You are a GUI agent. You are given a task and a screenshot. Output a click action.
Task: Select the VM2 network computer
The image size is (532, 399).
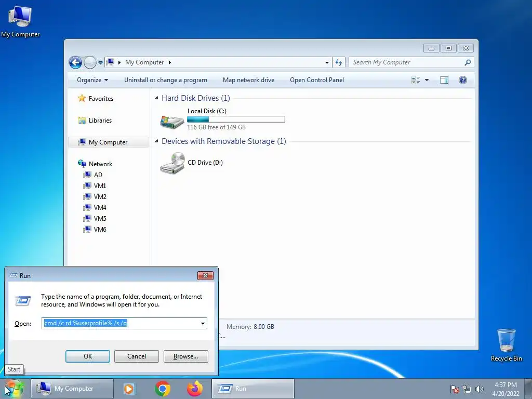coord(100,197)
